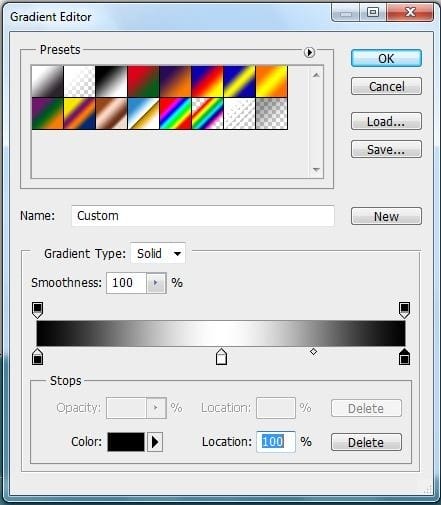Open the Presets flyout menu arrow
The image size is (441, 505).
pyautogui.click(x=309, y=52)
